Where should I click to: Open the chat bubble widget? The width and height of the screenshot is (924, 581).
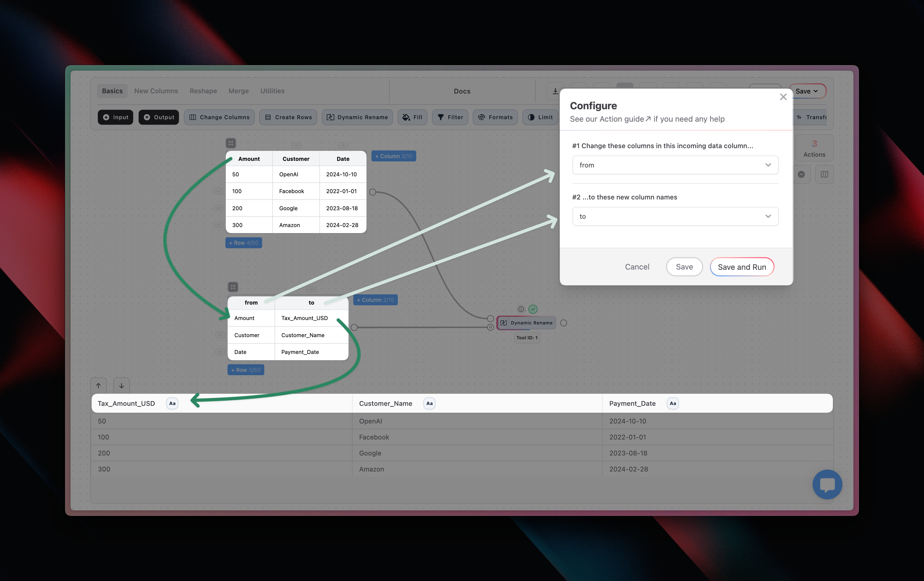[827, 484]
